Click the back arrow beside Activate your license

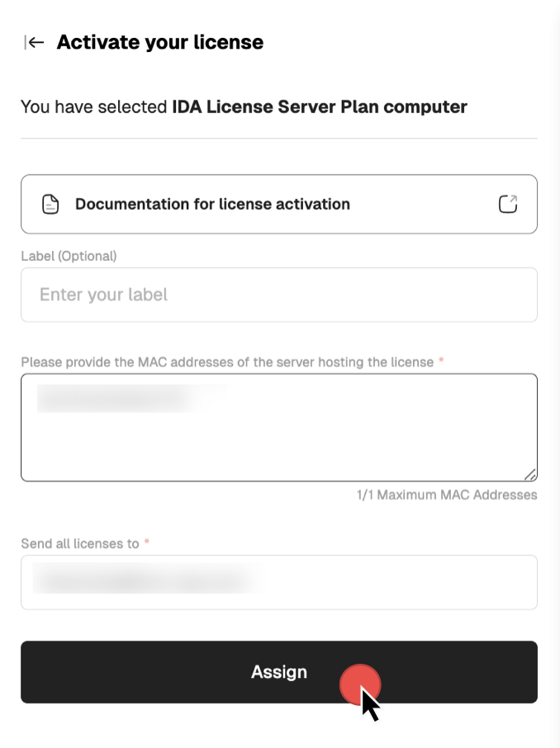pos(34,43)
